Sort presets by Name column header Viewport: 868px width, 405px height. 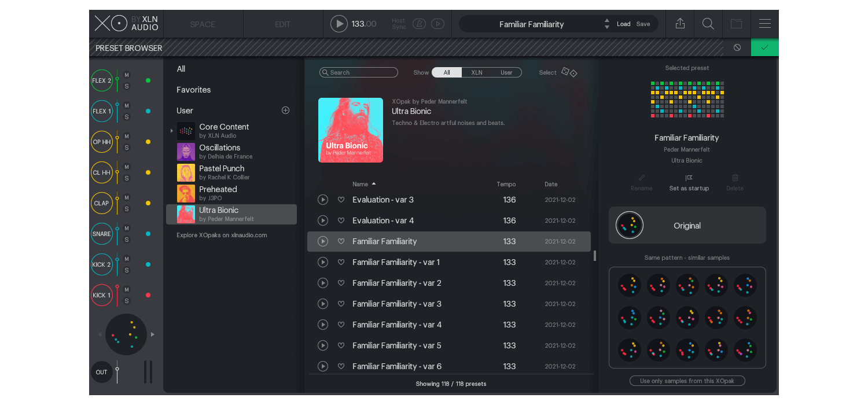click(360, 184)
